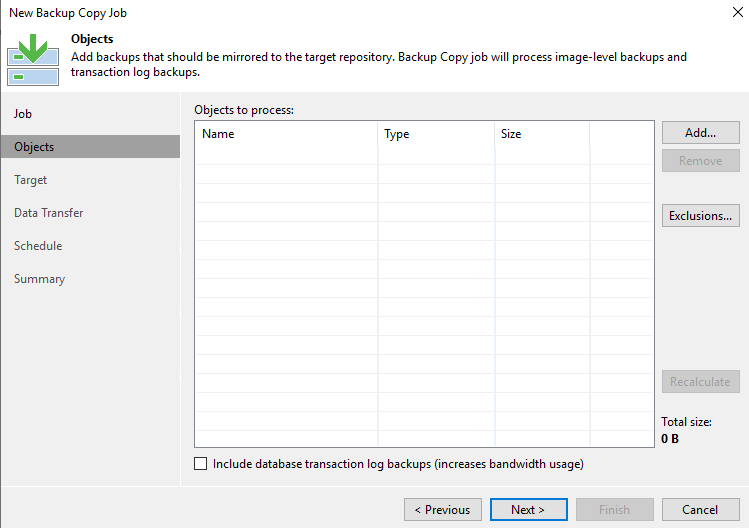The width and height of the screenshot is (749, 528).
Task: Close the New Backup Copy Job dialog
Action: pos(738,12)
